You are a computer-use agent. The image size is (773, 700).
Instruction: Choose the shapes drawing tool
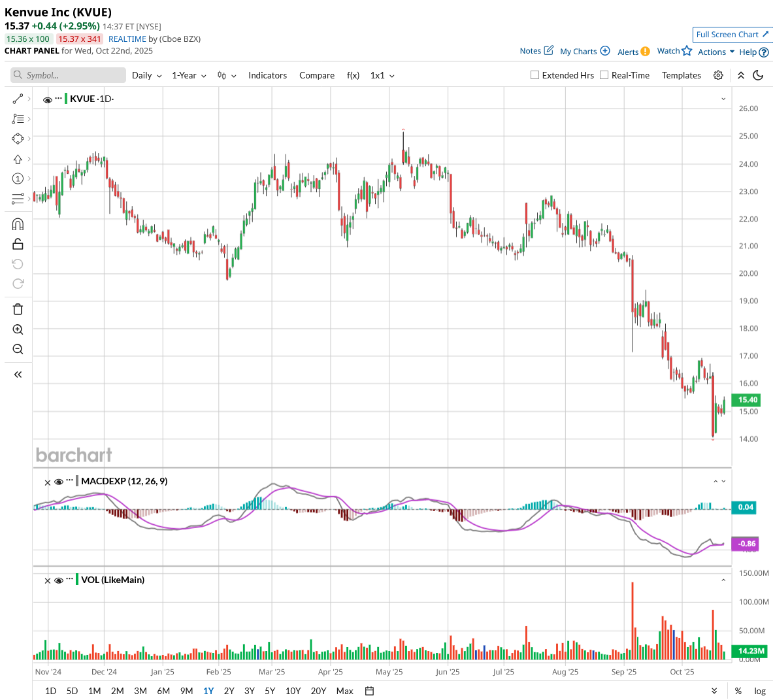pos(18,139)
